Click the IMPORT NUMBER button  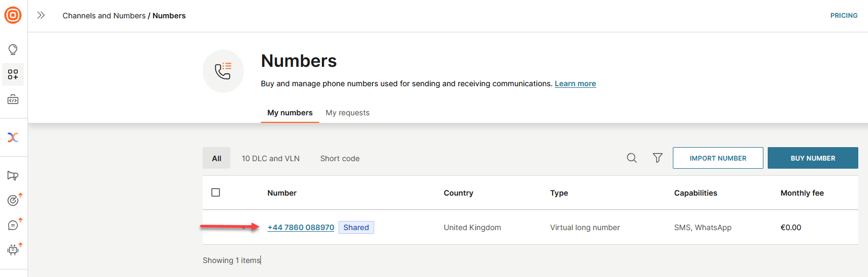pos(718,158)
